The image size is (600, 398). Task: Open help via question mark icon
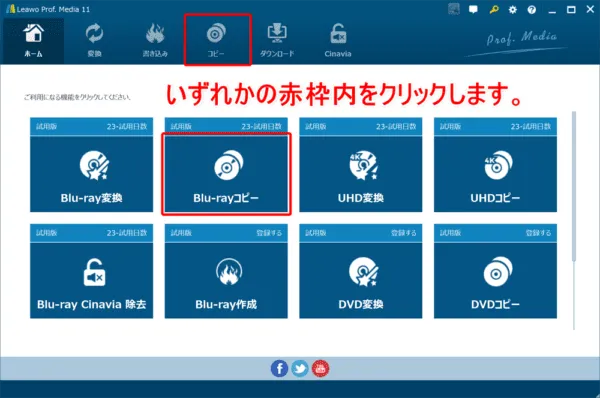(x=532, y=10)
